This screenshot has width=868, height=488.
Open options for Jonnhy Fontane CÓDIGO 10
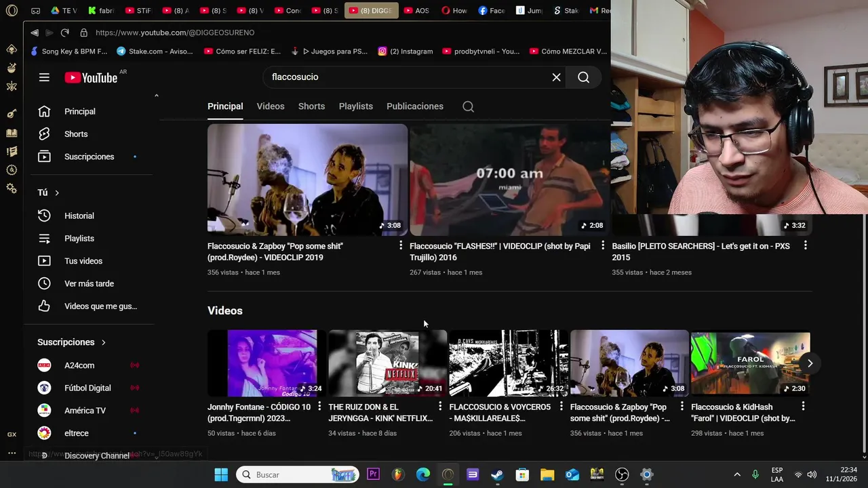tap(319, 406)
